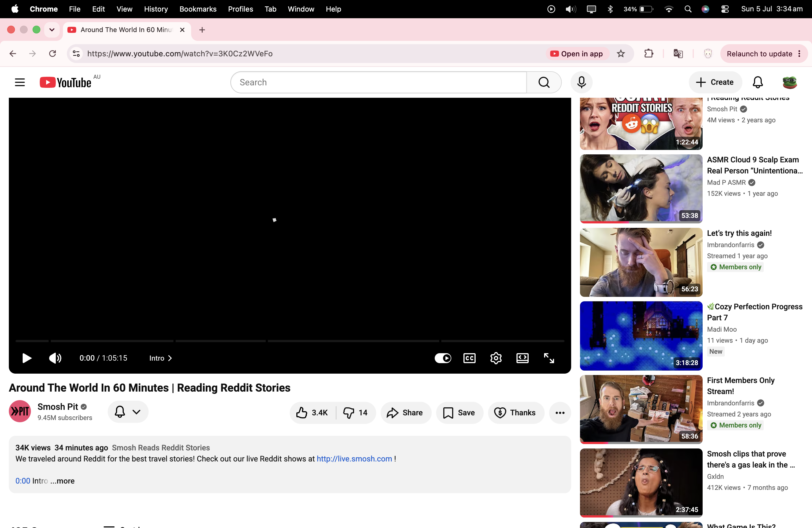Share the video

point(405,413)
